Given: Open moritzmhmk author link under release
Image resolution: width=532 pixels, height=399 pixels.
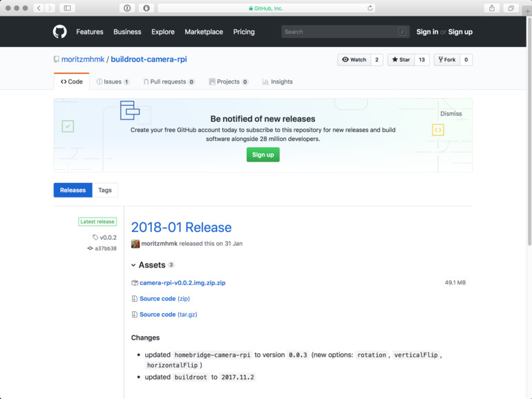Looking at the screenshot, I should 160,244.
